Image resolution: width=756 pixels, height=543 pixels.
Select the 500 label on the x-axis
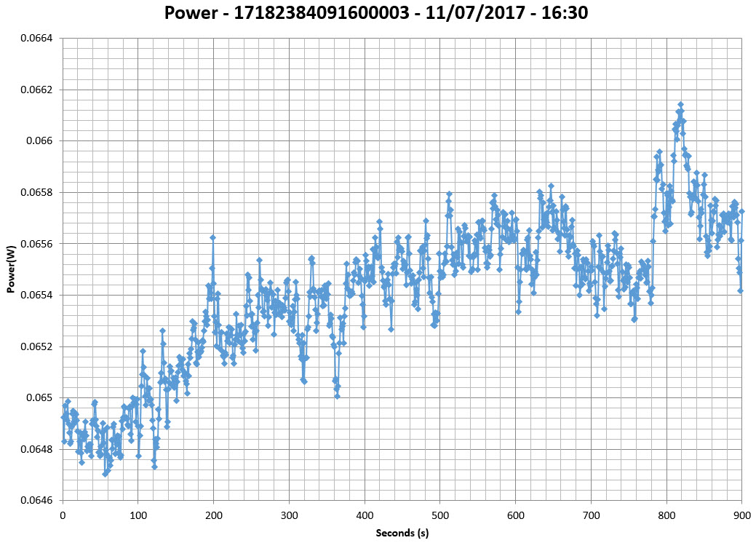point(439,515)
